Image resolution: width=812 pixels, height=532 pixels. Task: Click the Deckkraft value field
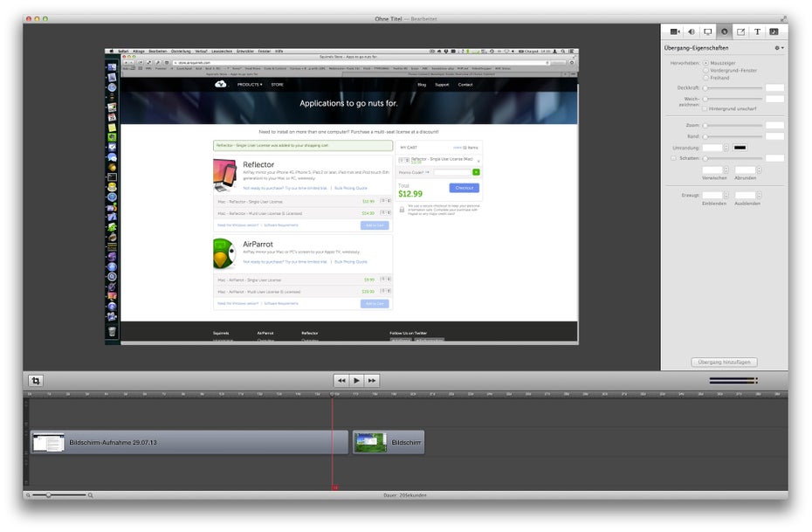(774, 87)
